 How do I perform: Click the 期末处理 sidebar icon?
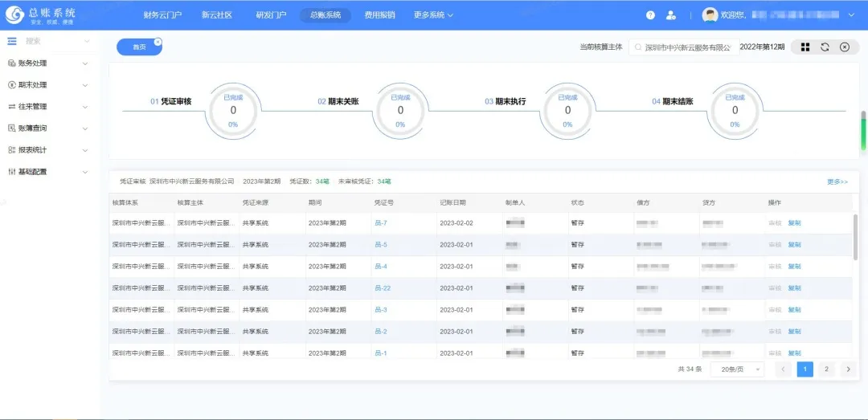(11, 84)
